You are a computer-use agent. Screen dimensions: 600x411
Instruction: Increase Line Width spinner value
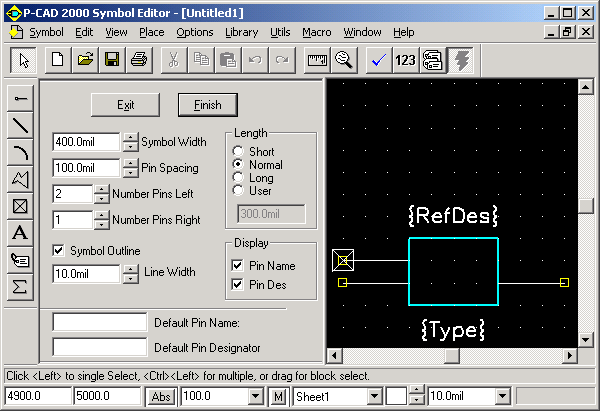131,269
